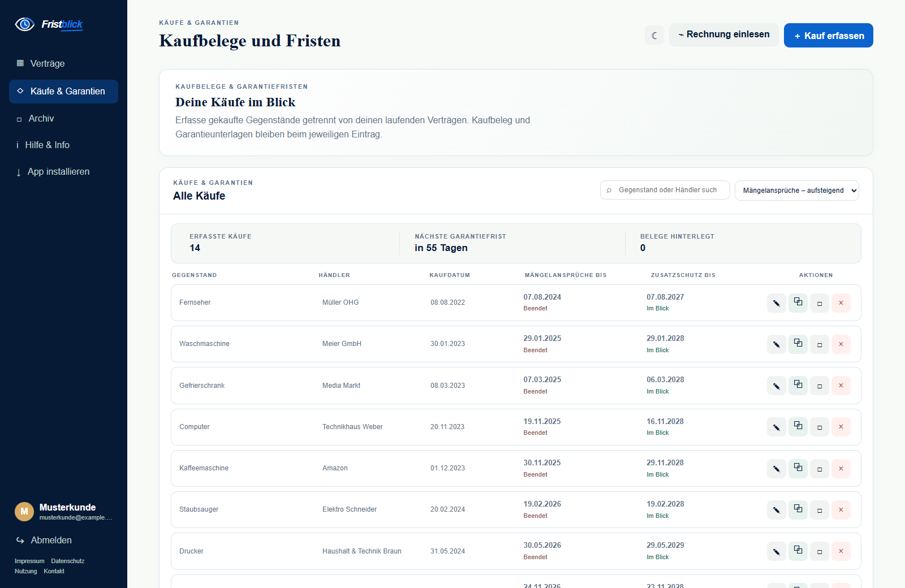Click the Rechnung einlesen button

[724, 34]
